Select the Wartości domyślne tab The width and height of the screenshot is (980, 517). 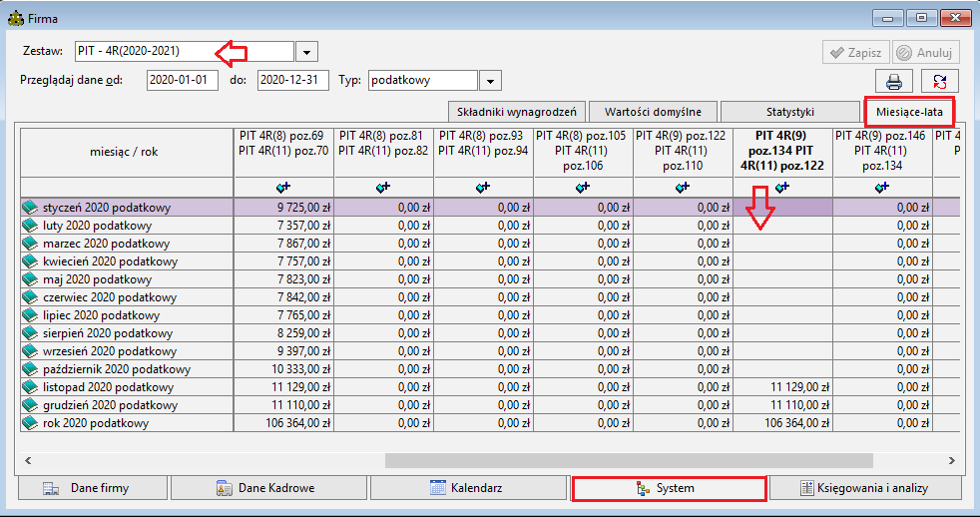[653, 113]
